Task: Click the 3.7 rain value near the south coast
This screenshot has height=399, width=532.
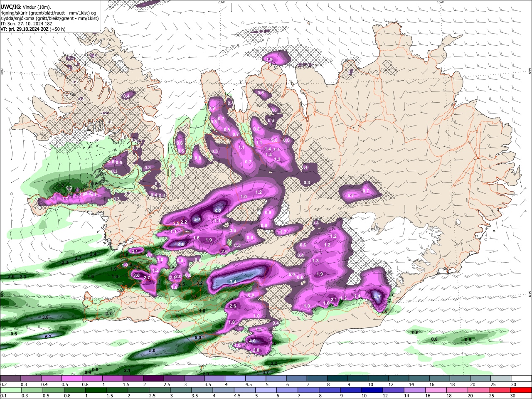Action: [266, 373]
